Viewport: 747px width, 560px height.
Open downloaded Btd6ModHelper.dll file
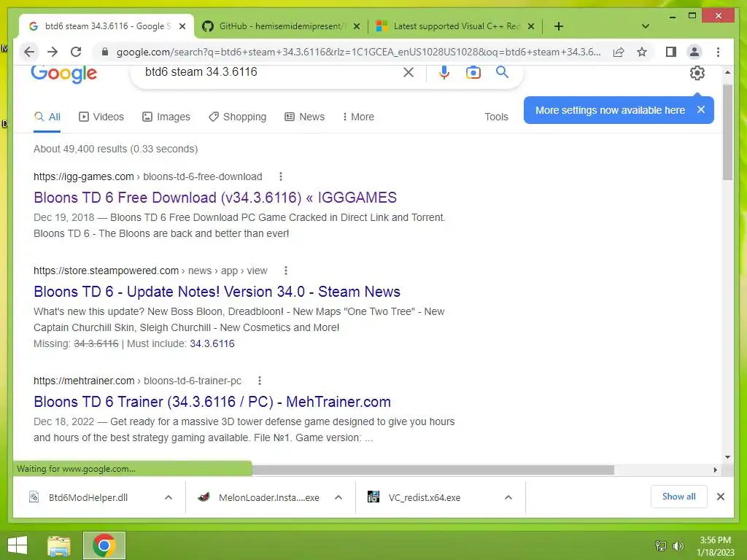(x=88, y=497)
